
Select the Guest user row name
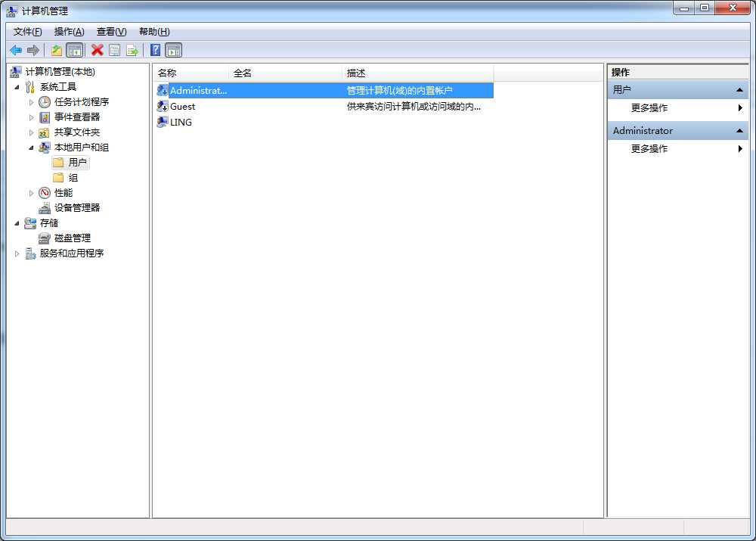point(182,106)
